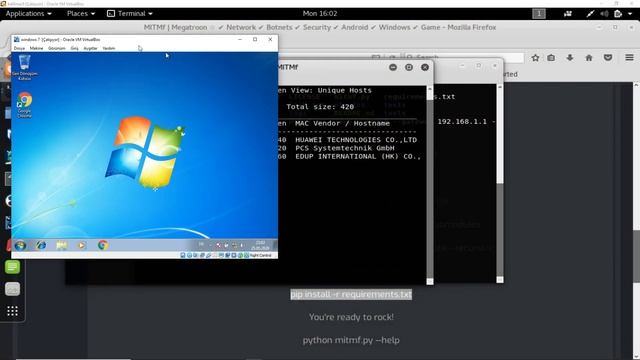
Task: Click 192.168.1.1 text in rear terminal
Action: coord(462,122)
